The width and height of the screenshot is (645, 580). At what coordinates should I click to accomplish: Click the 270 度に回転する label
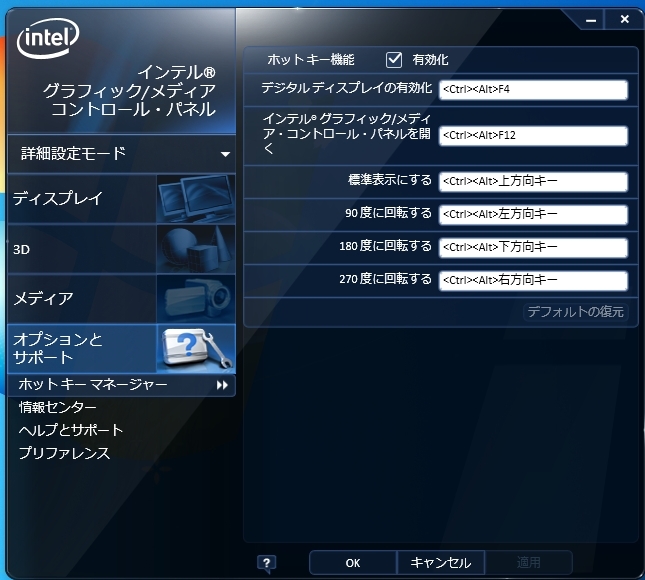(385, 279)
